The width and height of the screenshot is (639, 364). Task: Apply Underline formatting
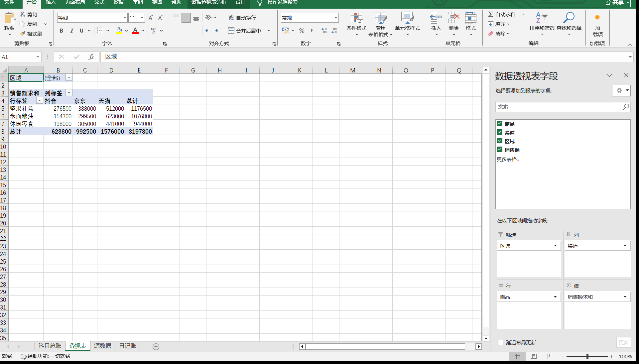(x=81, y=31)
